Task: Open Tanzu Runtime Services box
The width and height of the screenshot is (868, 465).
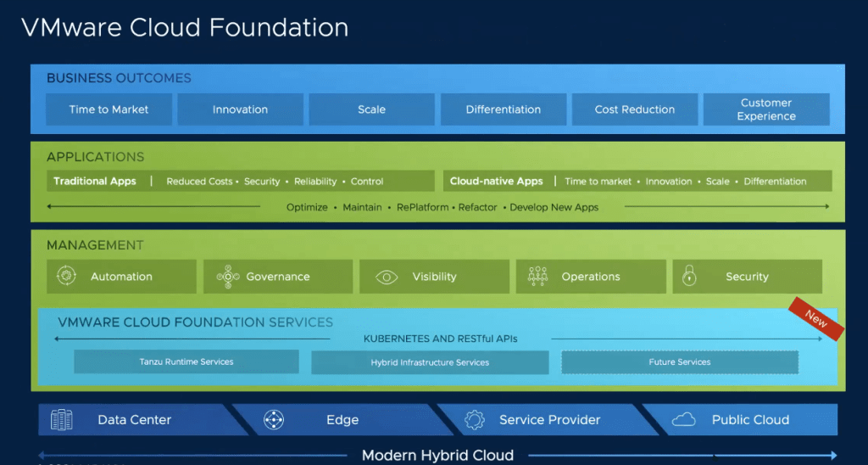Action: (x=186, y=362)
